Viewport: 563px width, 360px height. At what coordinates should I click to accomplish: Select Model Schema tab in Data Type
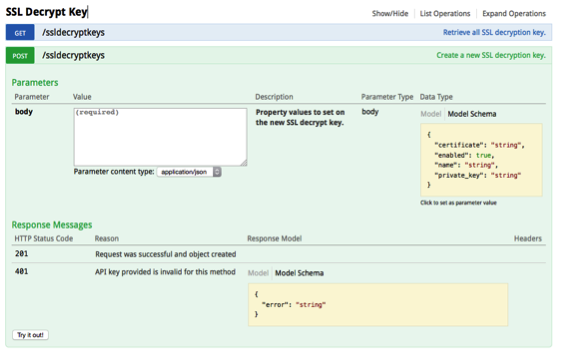[x=471, y=114]
